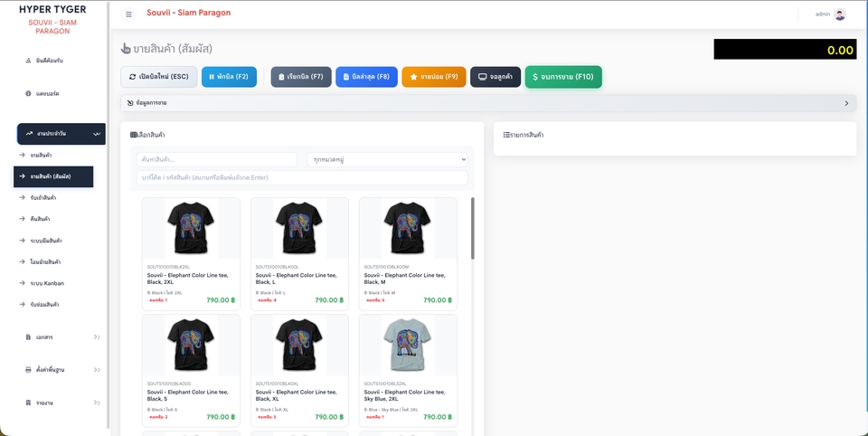The width and height of the screenshot is (868, 436).
Task: Toggle the hamburger sidebar menu button
Action: pos(128,14)
